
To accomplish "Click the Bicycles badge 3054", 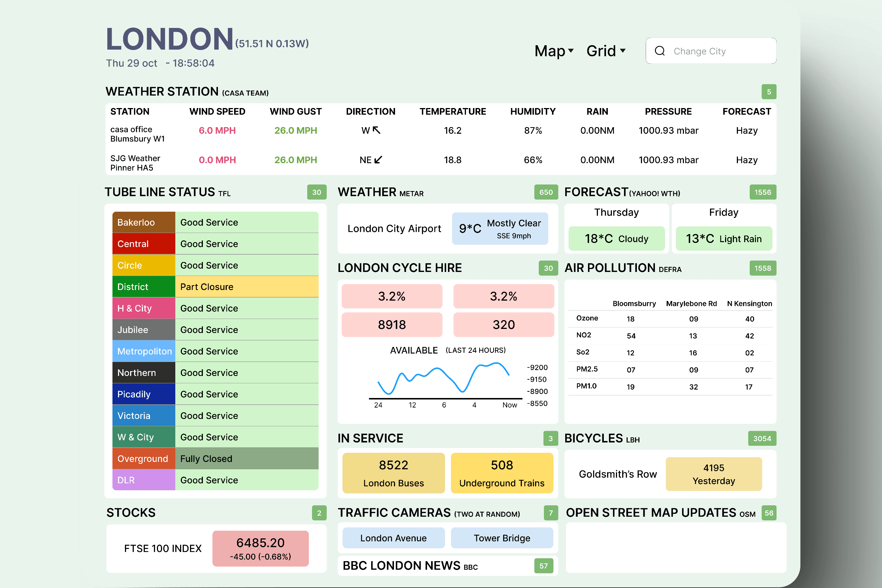I will (x=761, y=439).
